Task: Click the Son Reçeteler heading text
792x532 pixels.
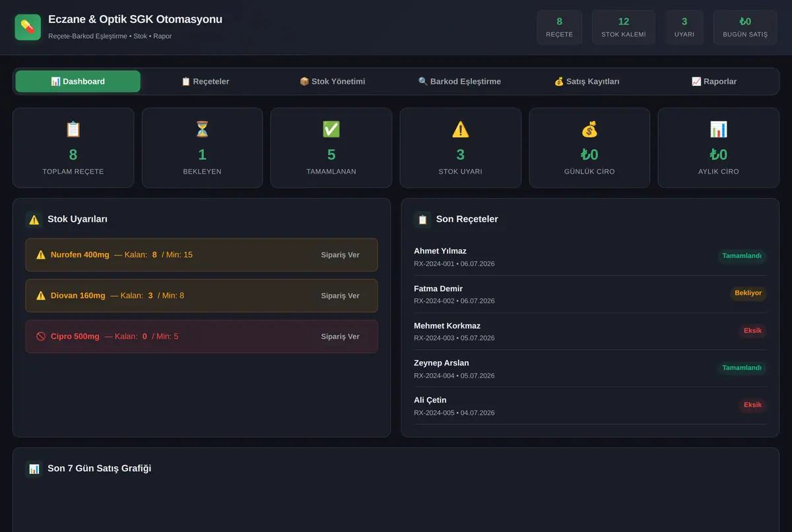Action: [x=467, y=219]
